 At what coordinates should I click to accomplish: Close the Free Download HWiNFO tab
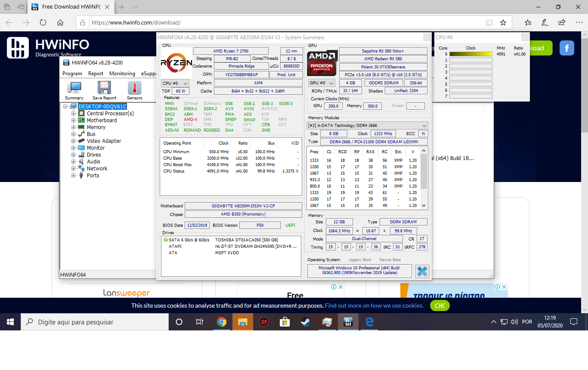[x=107, y=7]
